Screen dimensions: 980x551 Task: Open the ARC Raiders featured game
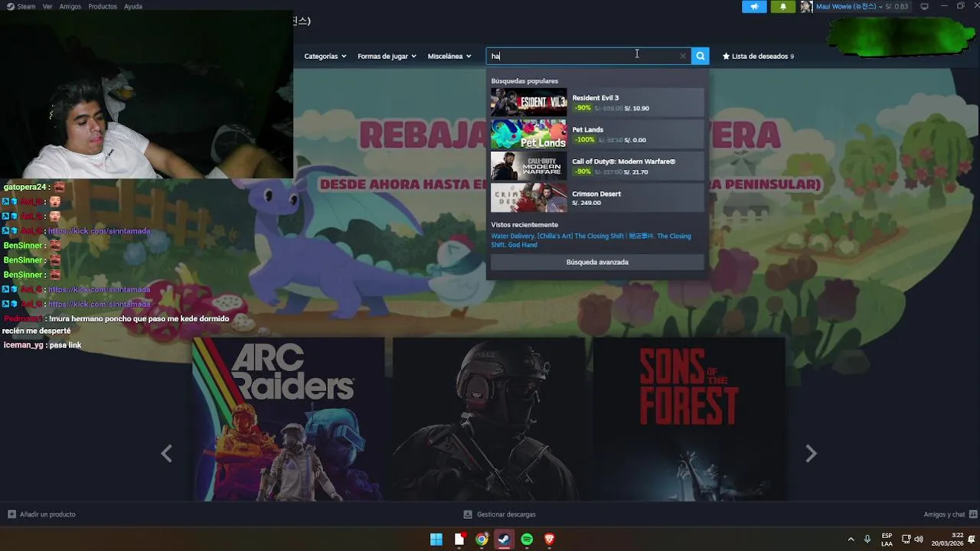click(x=288, y=419)
